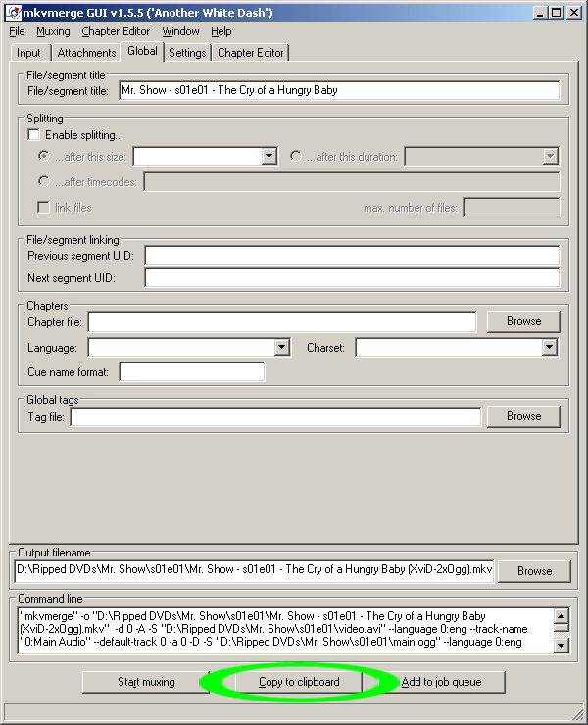Edit the File/segment title field
This screenshot has height=725, width=588.
tap(339, 90)
